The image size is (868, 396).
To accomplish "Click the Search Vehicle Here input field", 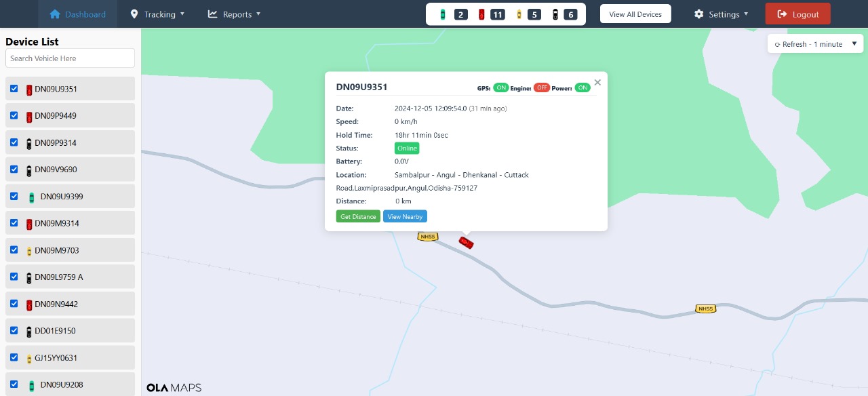I will click(x=70, y=58).
